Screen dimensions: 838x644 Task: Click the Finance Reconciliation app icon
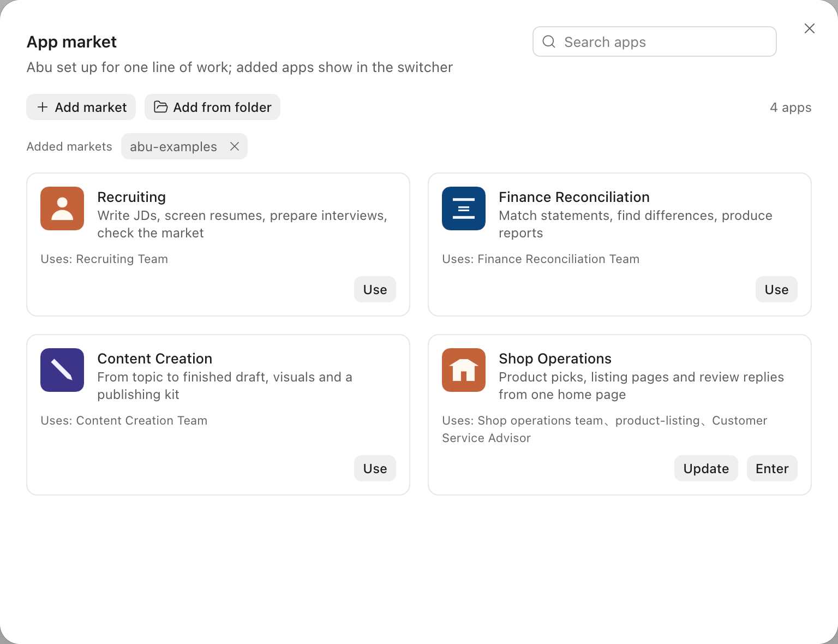[464, 208]
